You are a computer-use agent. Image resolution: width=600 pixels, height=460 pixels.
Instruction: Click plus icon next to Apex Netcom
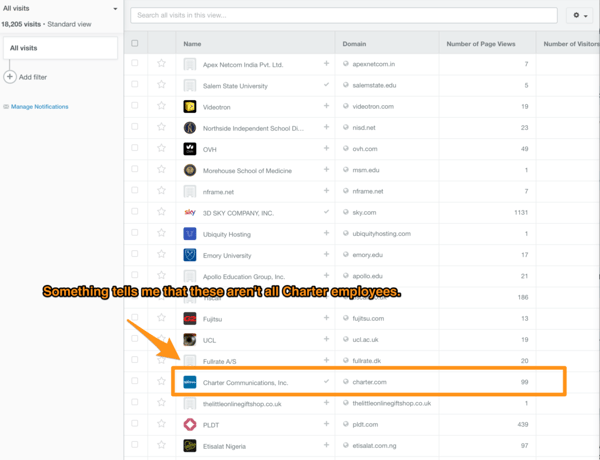click(x=326, y=64)
